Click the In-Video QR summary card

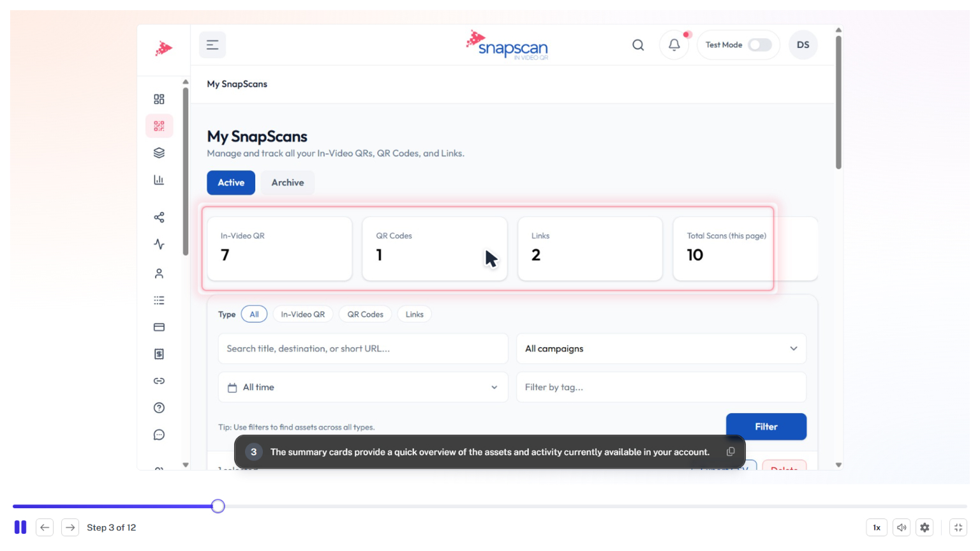point(279,248)
